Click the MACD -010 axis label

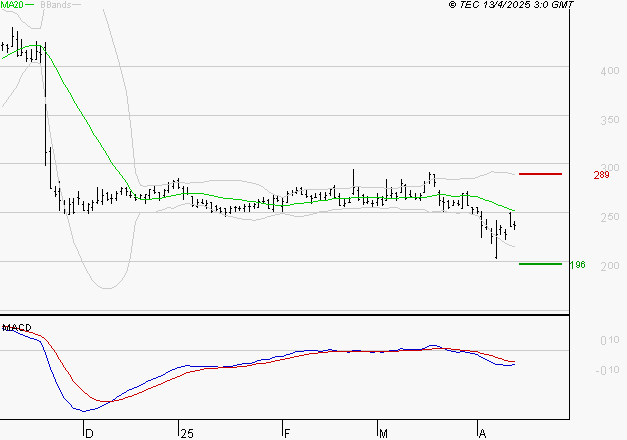pyautogui.click(x=607, y=371)
